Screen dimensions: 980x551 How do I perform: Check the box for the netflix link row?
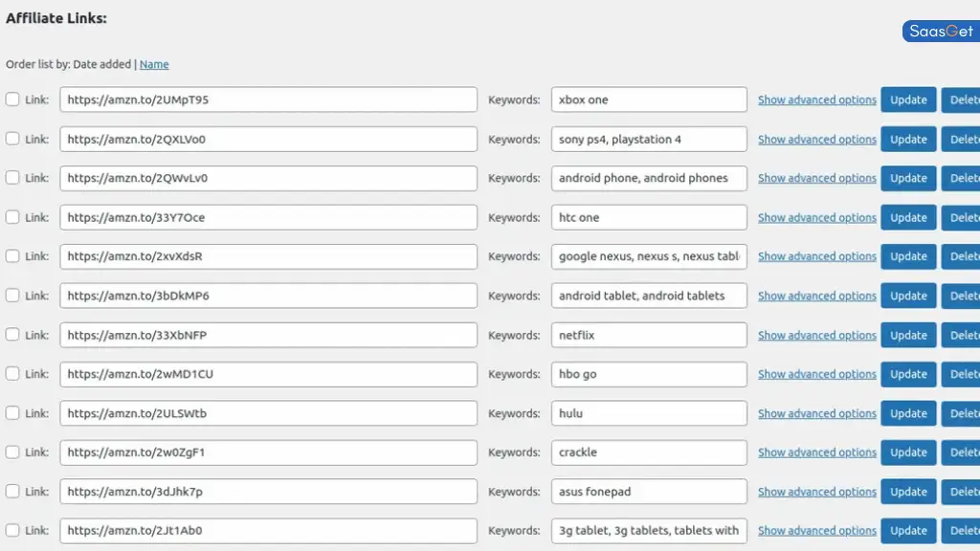click(12, 334)
